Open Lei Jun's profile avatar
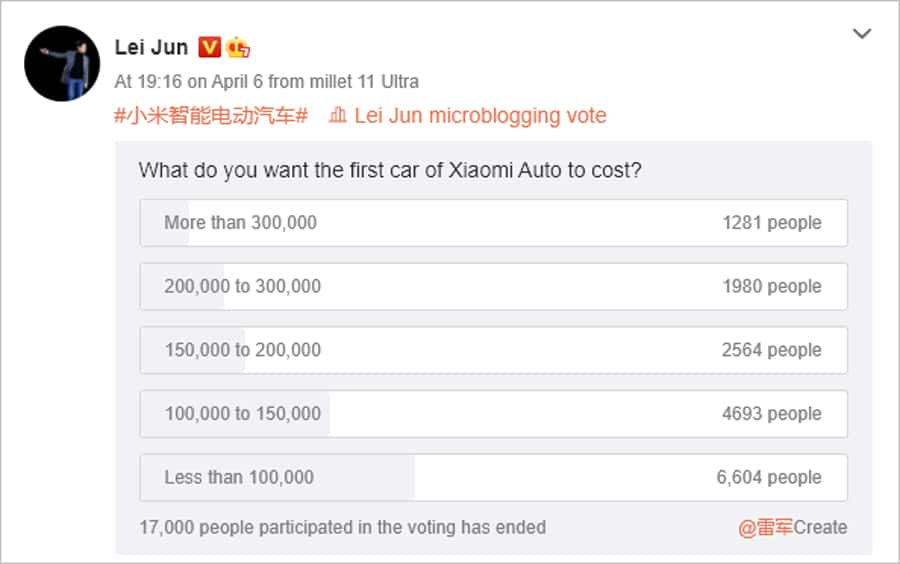 pos(62,64)
